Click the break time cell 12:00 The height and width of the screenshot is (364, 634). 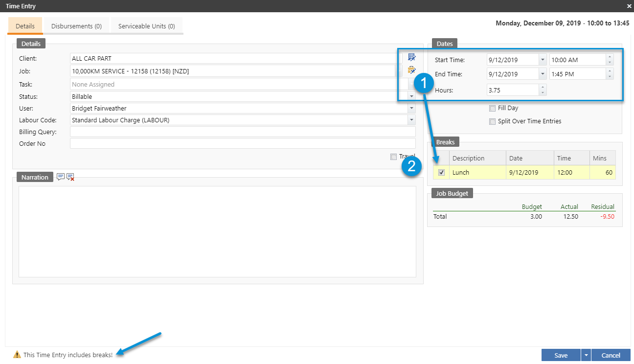click(572, 172)
